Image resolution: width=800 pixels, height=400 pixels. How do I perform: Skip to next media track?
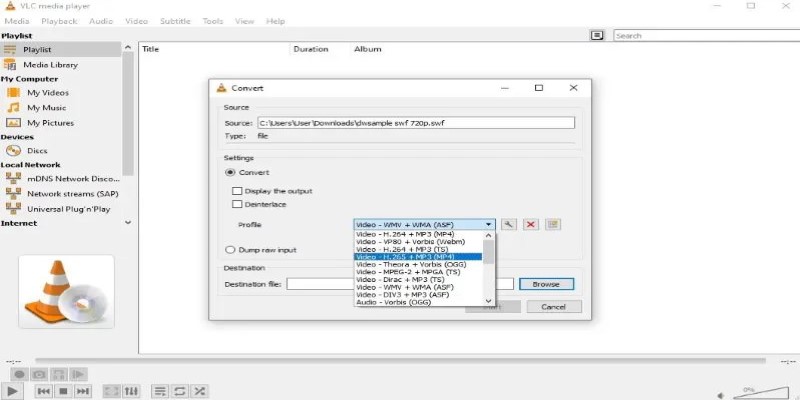[x=83, y=391]
